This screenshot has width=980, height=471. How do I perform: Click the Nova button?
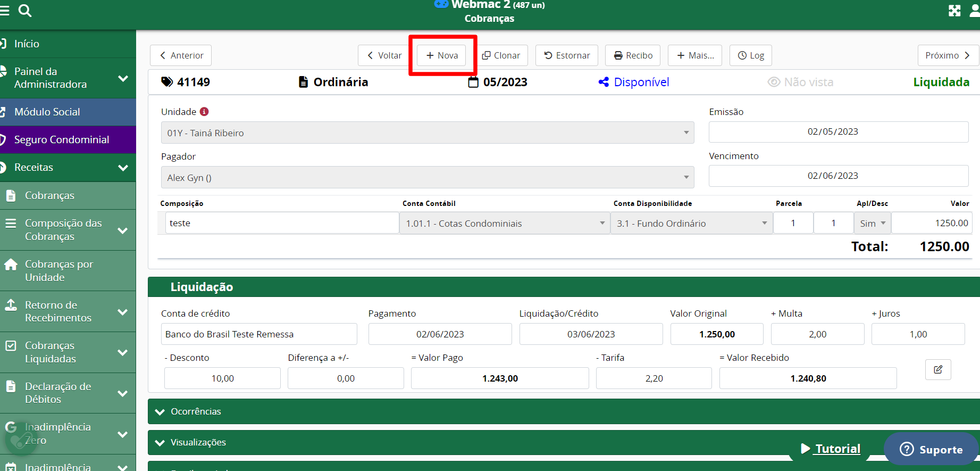[x=442, y=55]
